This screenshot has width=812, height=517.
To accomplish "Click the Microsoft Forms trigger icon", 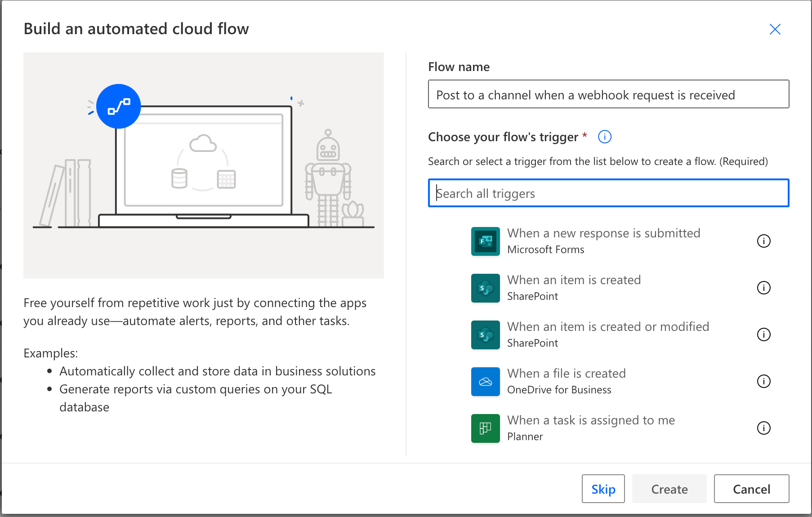I will [485, 241].
